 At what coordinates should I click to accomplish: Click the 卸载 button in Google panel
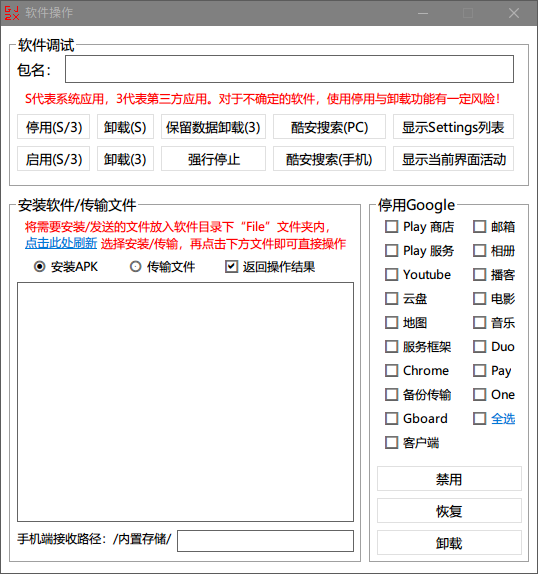(x=449, y=543)
